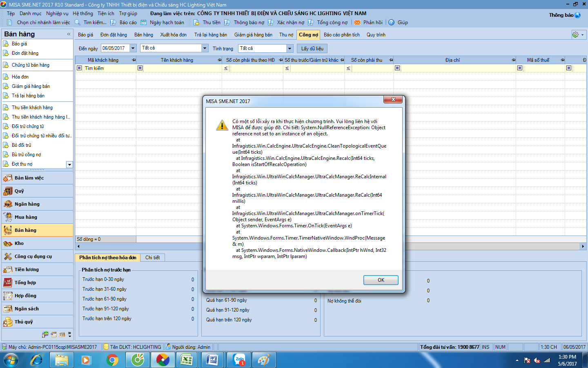Open settings gear icon above grid
This screenshot has width=588, height=368.
pos(575,35)
